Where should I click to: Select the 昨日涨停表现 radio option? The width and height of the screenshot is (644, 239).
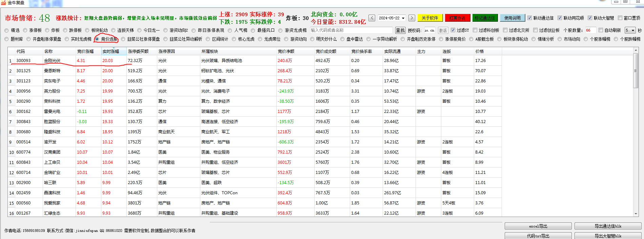click(194, 30)
